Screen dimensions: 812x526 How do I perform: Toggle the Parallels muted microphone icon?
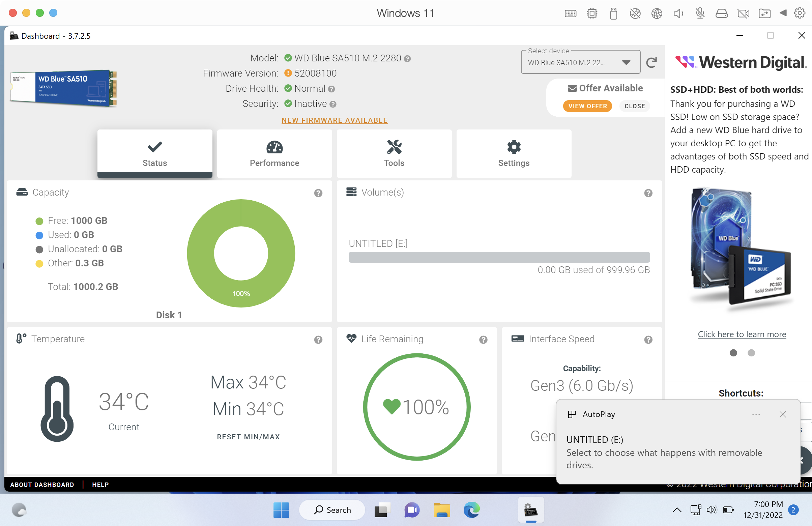pyautogui.click(x=700, y=13)
